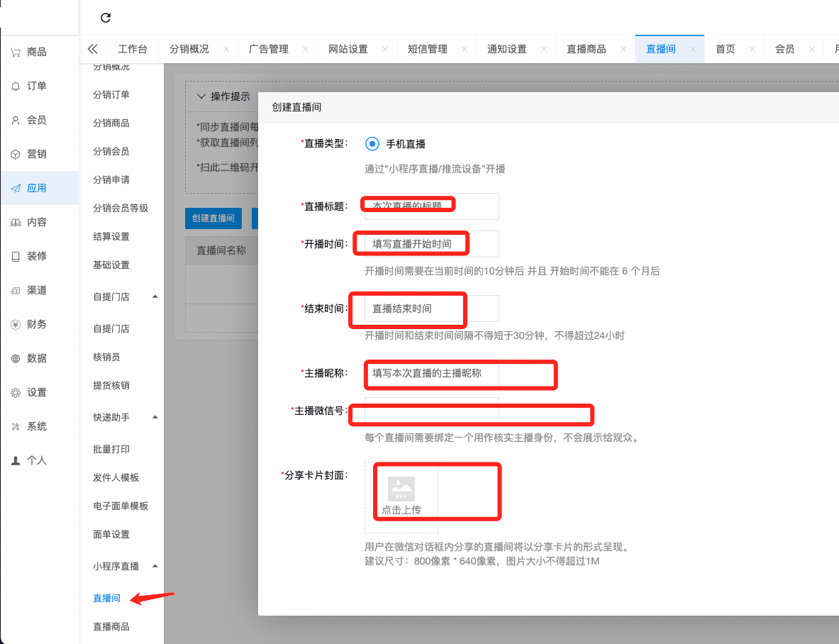Open 订单 via bell icon

pos(16,86)
